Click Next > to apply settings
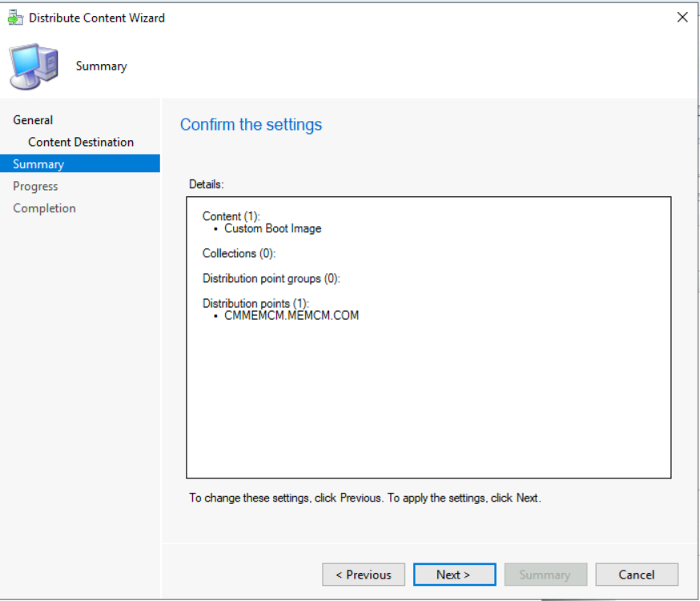The image size is (700, 601). 454,575
